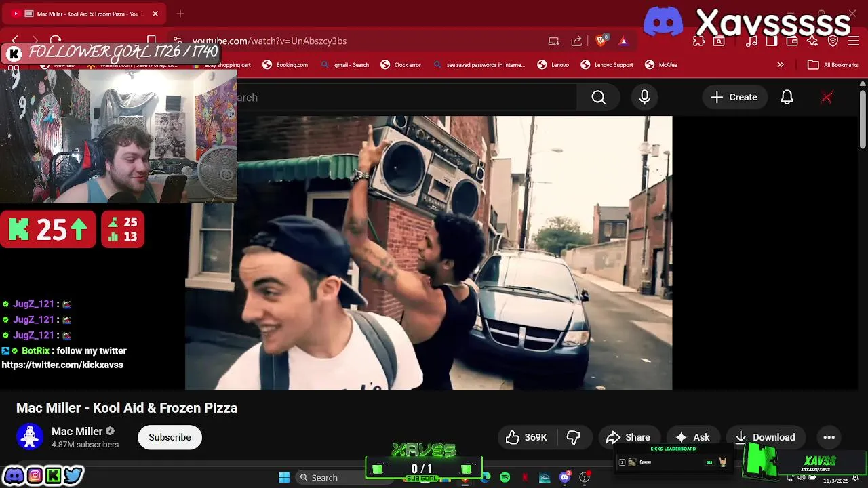
Task: Click the twitter.com/kickxavss chat link
Action: click(x=62, y=365)
